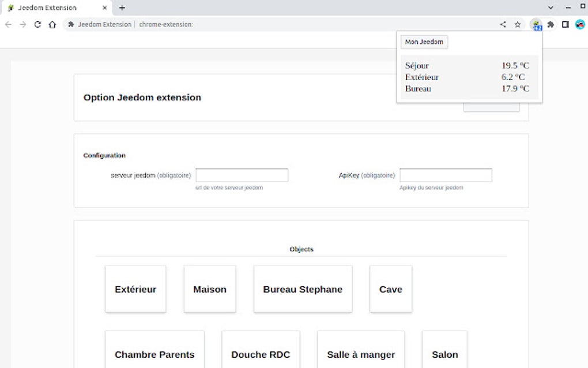Open the browser profile avatar icon
588x368 pixels.
pos(579,24)
